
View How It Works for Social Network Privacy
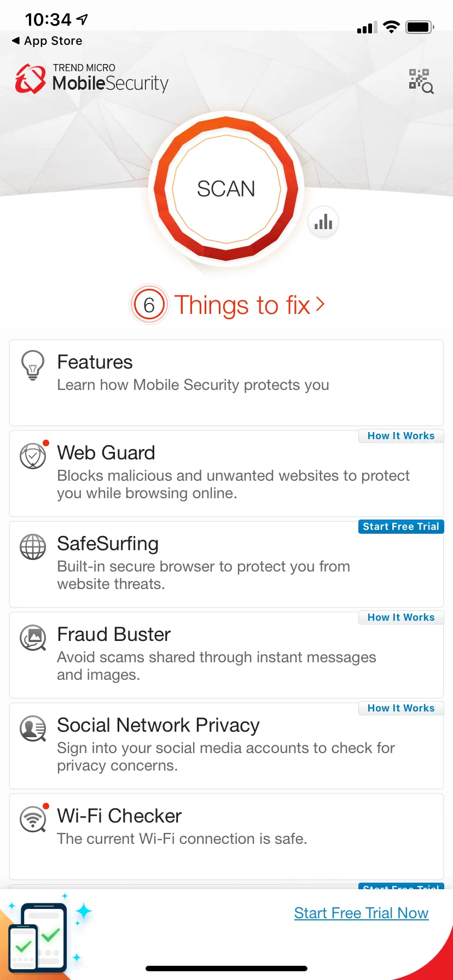click(x=401, y=708)
